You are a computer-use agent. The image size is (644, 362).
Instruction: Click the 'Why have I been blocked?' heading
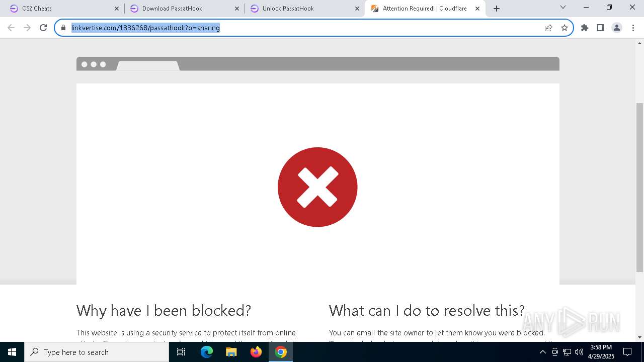164,310
